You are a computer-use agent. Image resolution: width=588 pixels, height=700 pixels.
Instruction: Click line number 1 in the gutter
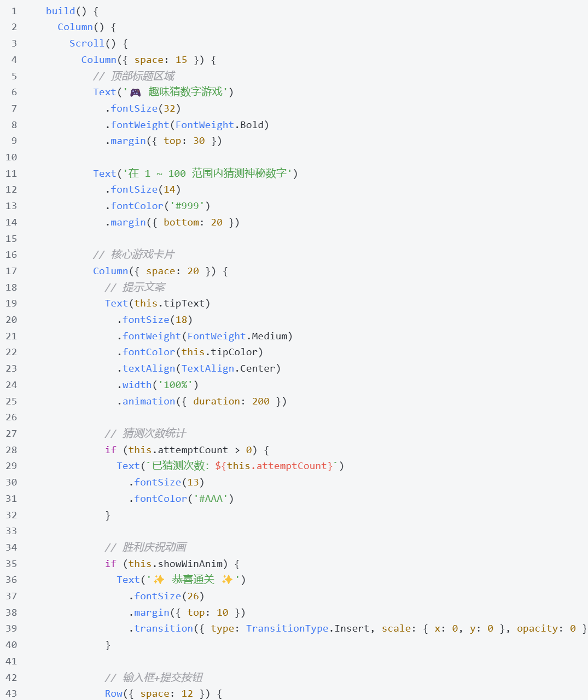click(14, 11)
